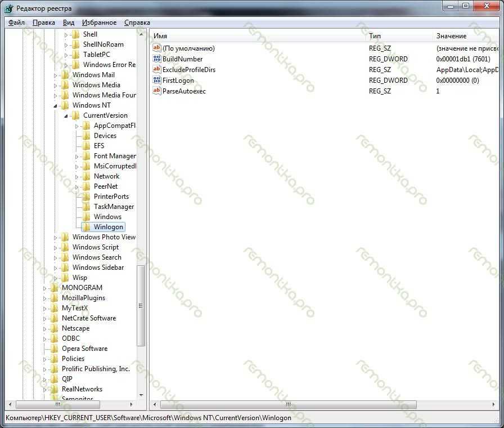Open the Избранное menu
Screen dimensions: 504x428
99,23
